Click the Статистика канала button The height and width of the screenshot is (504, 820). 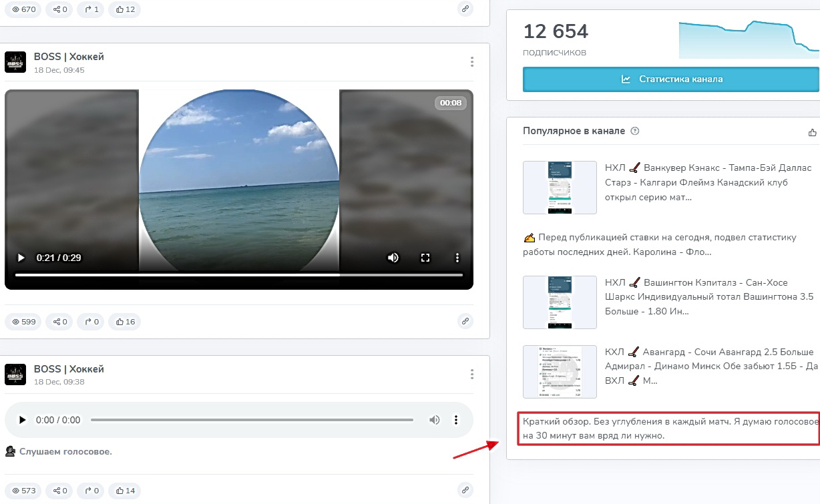pos(670,79)
